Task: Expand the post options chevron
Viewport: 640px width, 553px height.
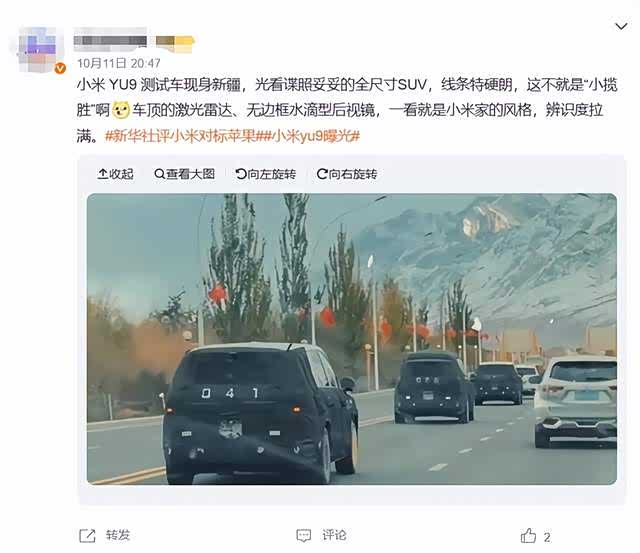Action: [621, 27]
